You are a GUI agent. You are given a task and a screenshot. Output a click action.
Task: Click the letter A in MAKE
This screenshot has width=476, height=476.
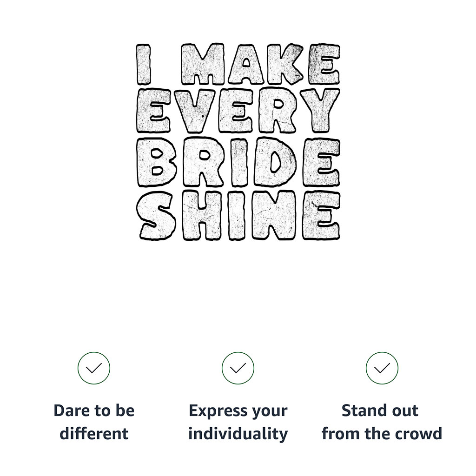pos(246,64)
